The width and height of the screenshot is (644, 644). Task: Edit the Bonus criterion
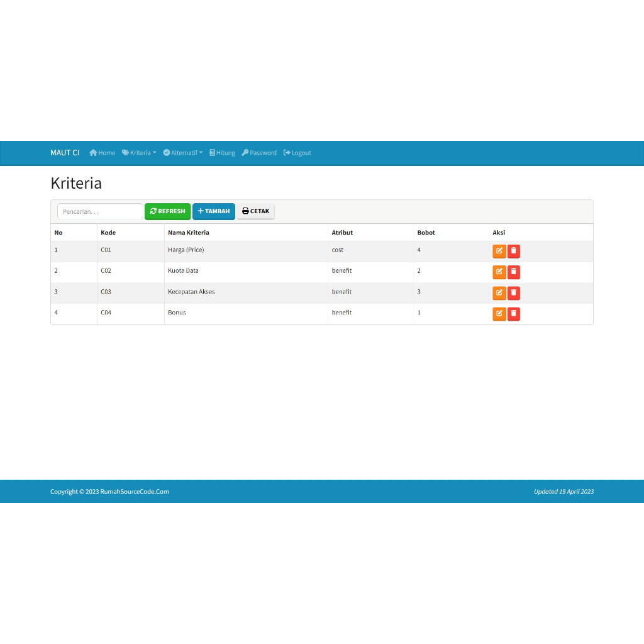499,314
